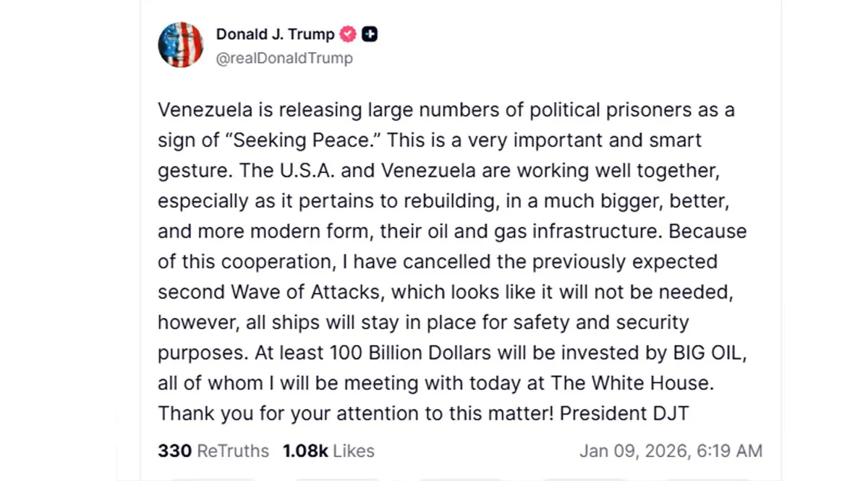This screenshot has height=488, width=868.
Task: Open the Donald J. Trump display name
Action: pos(275,34)
